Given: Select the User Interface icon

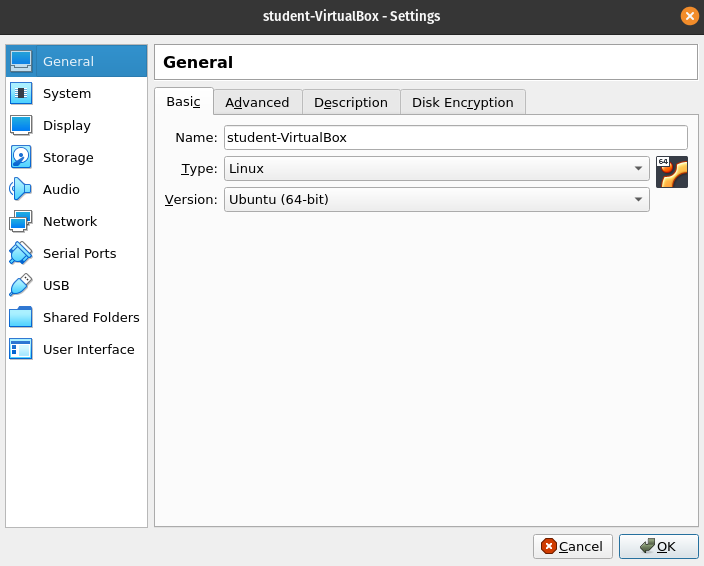Looking at the screenshot, I should (21, 350).
